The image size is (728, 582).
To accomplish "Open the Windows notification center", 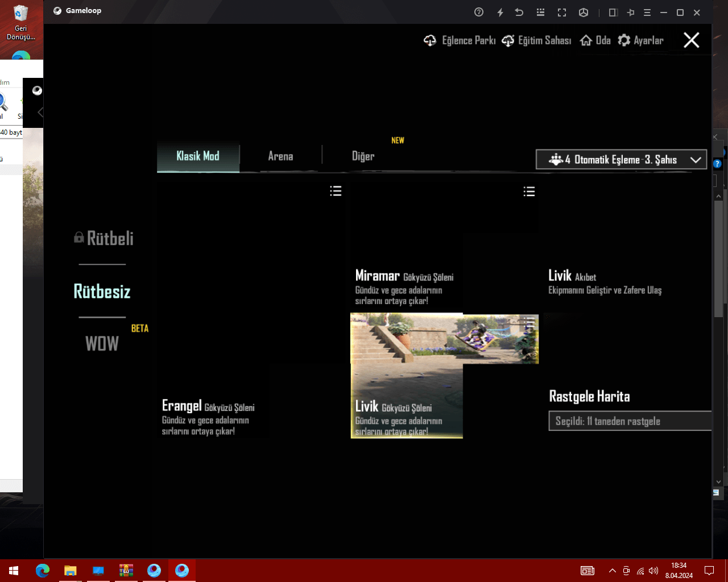I will pos(709,570).
